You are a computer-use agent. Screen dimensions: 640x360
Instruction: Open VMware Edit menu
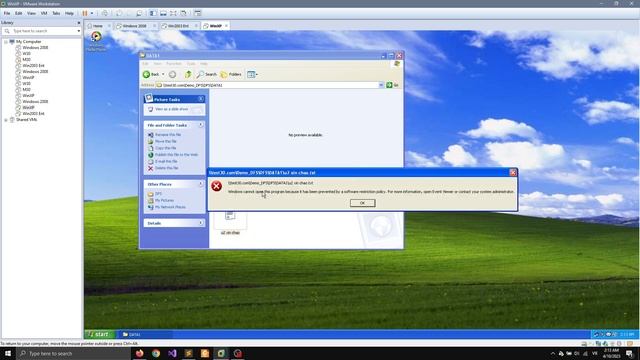pyautogui.click(x=19, y=13)
